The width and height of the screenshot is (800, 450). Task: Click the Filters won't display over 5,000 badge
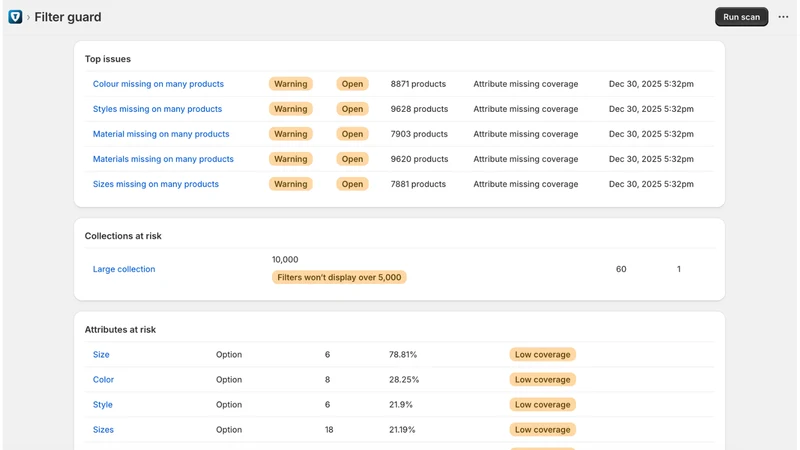click(x=339, y=277)
